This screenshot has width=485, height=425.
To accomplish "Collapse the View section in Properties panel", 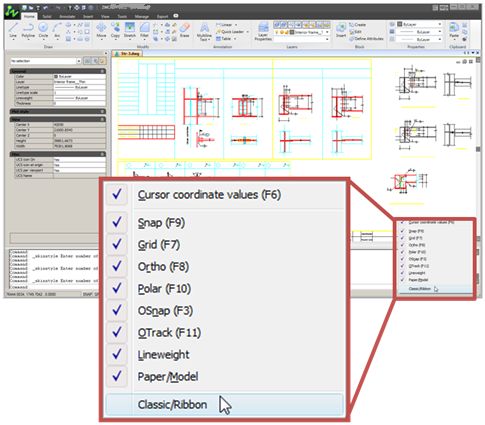I will click(x=103, y=119).
